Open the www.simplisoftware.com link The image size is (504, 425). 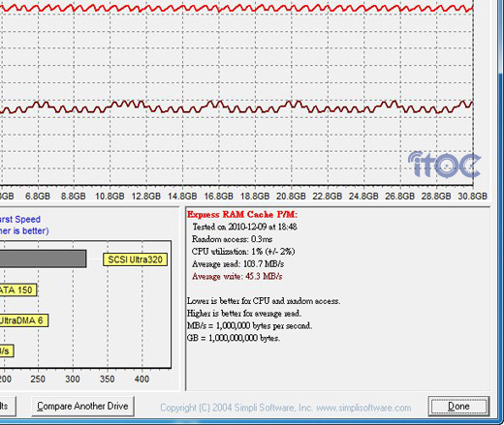click(363, 408)
